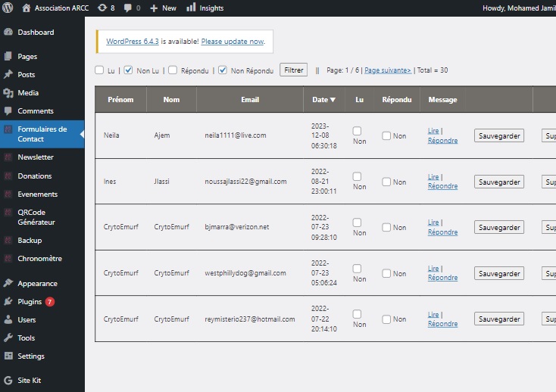Viewport: 556px width, 392px height.
Task: Open the Association ARCC home icon
Action: point(27,8)
